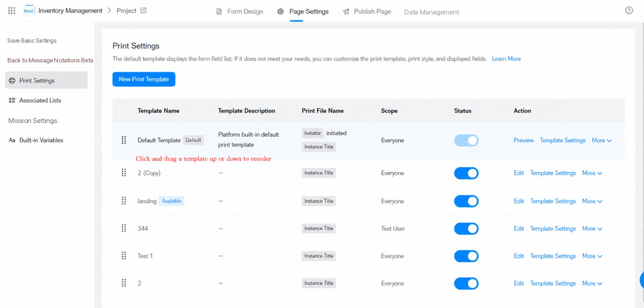Expand More options for 2 (Copy)
The image size is (644, 308).
pyautogui.click(x=592, y=173)
